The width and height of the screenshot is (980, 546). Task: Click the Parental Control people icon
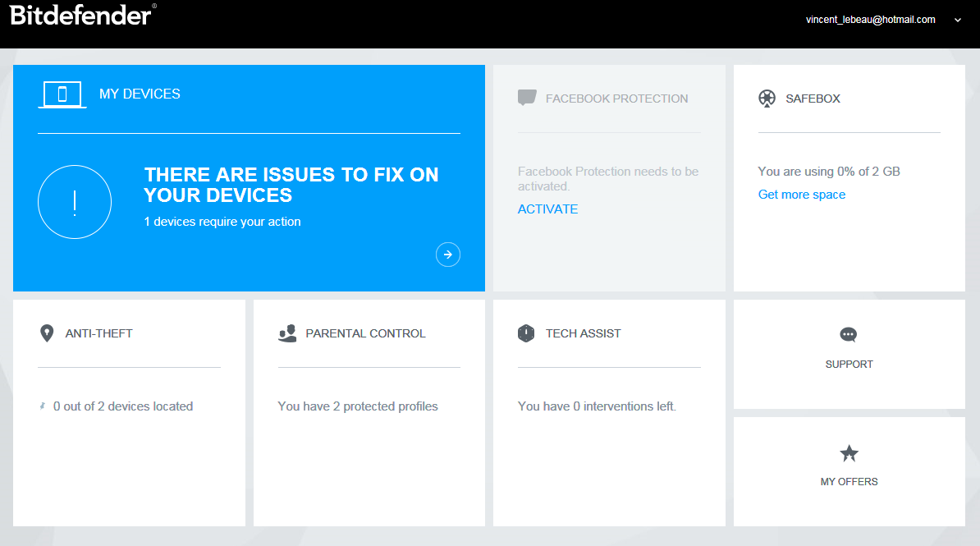[x=287, y=333]
